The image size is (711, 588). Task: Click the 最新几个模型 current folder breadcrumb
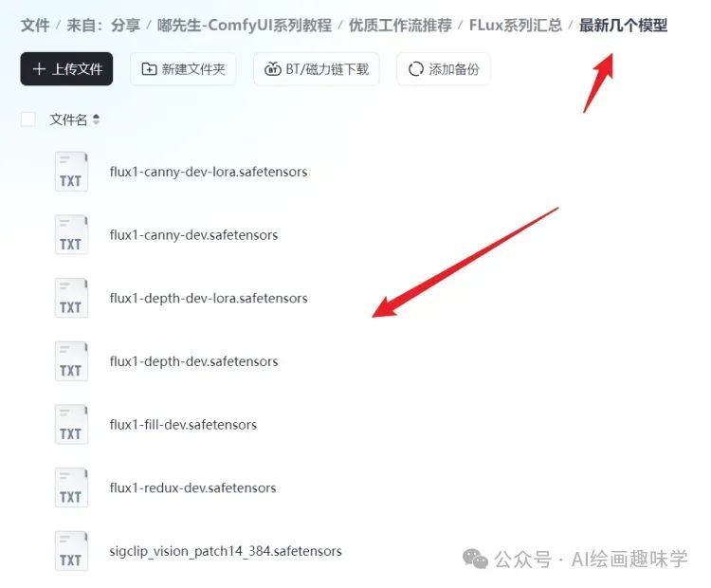(x=623, y=25)
